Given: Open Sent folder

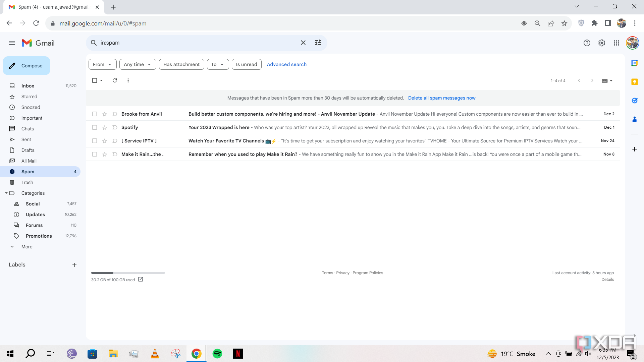Looking at the screenshot, I should 40,139.
